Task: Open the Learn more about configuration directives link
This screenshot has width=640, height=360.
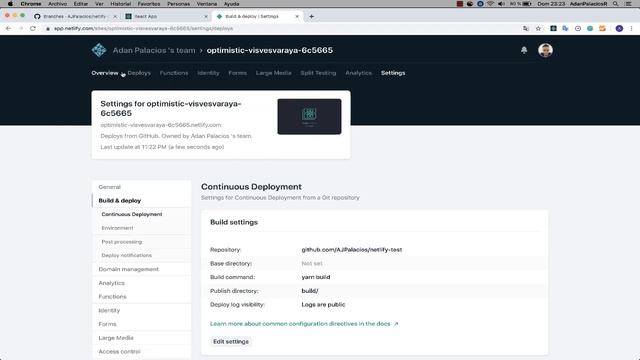Action: point(304,324)
